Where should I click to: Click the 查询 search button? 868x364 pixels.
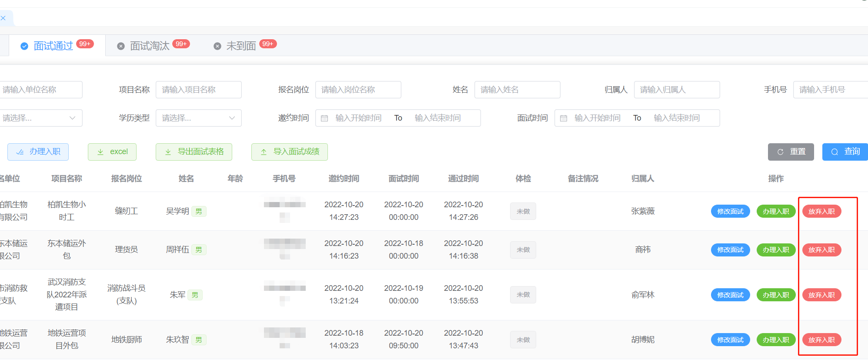tap(845, 152)
